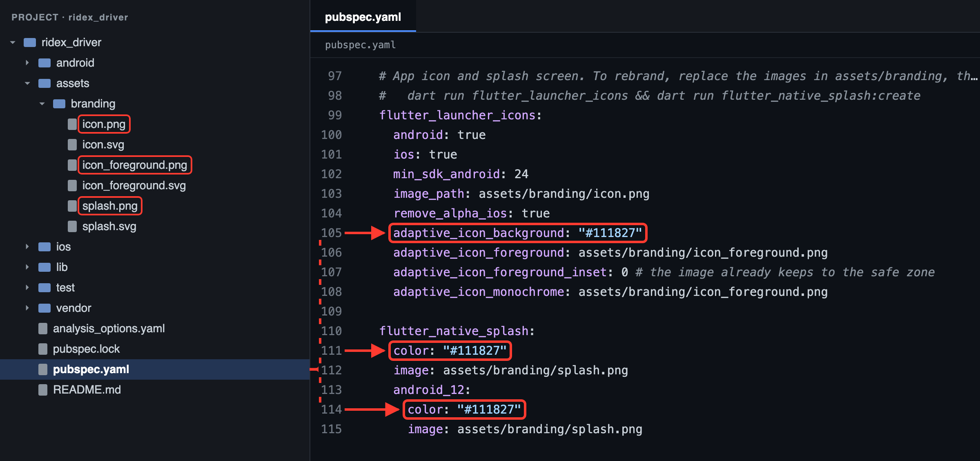
Task: Open splash.png in the file tree
Action: click(110, 206)
